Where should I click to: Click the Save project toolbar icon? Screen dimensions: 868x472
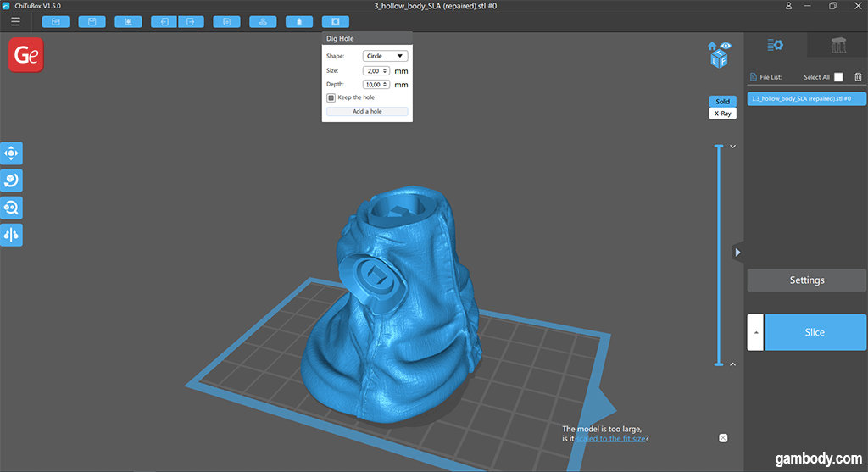[x=92, y=21]
